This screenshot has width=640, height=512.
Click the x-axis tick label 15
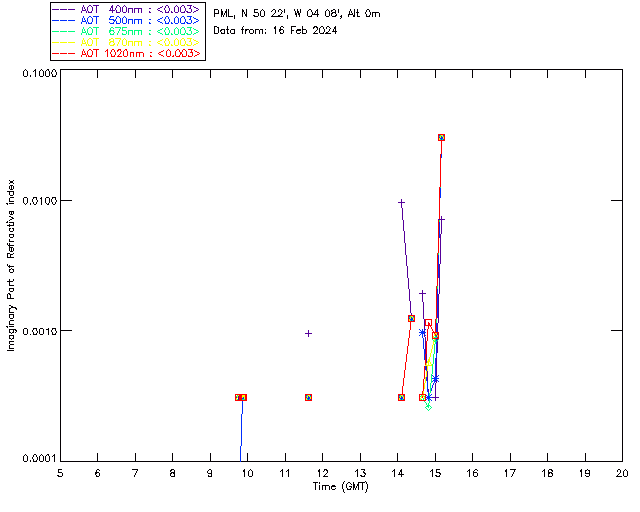coord(435,473)
